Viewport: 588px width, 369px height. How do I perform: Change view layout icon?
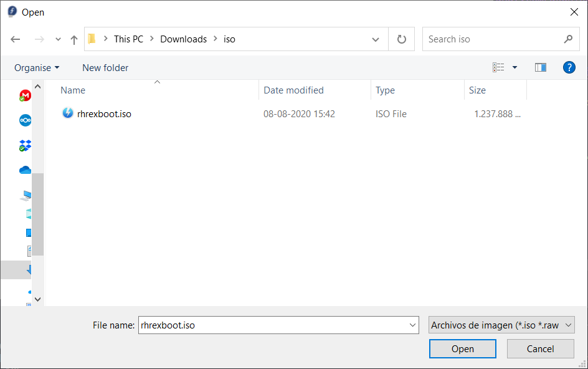tap(498, 67)
